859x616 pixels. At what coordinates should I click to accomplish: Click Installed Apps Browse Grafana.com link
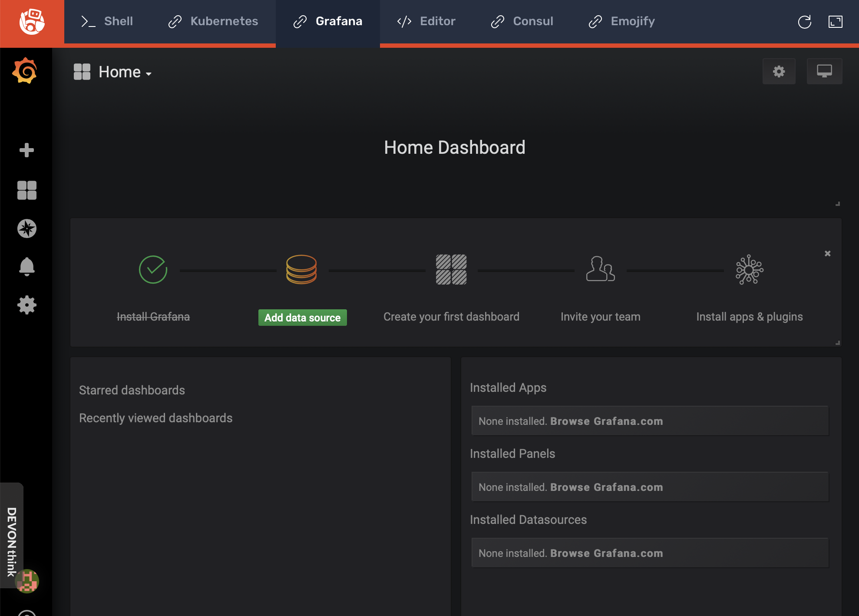(x=606, y=421)
